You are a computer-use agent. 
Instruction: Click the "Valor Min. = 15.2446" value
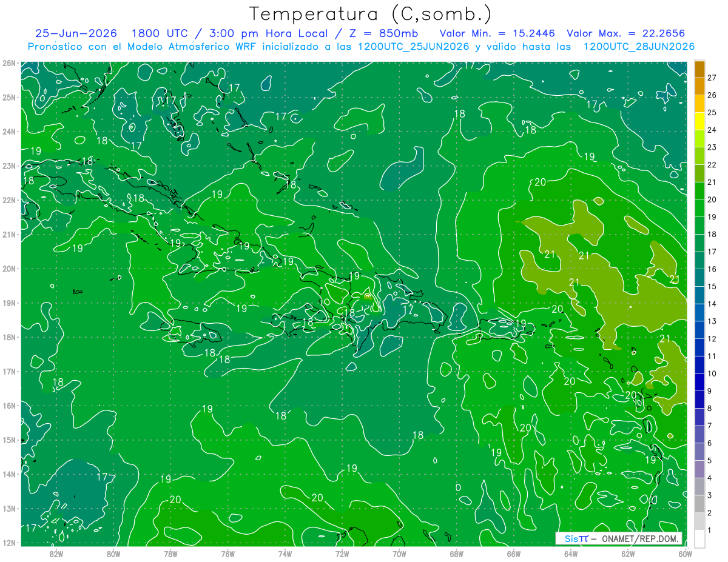click(x=497, y=33)
